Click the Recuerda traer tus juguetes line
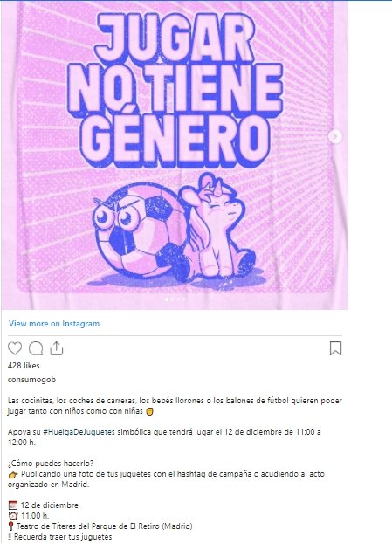Viewport: 392px width, 543px height. 60,537
